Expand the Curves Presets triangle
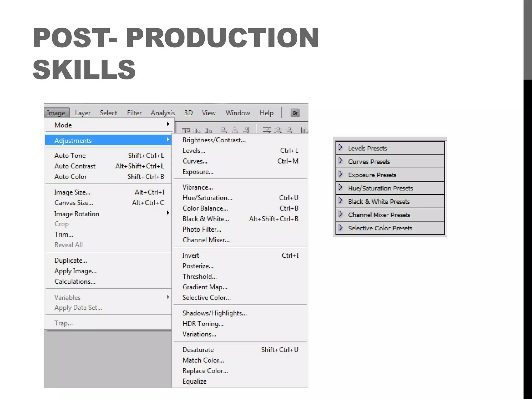 pyautogui.click(x=341, y=161)
